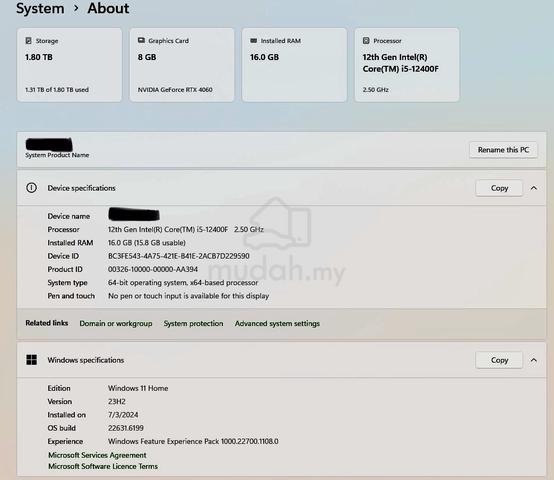Click the 'System type' label
This screenshot has height=480, width=554.
[x=67, y=283]
